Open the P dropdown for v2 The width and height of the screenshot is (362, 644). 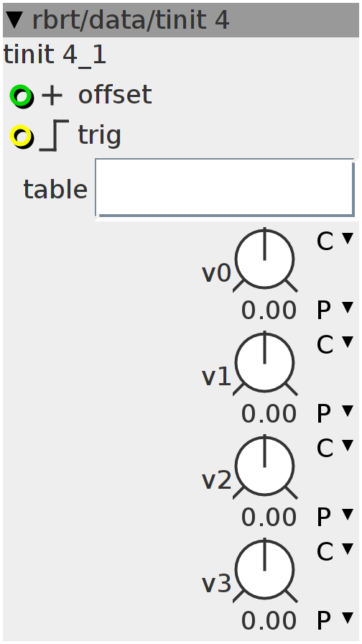[x=335, y=517]
